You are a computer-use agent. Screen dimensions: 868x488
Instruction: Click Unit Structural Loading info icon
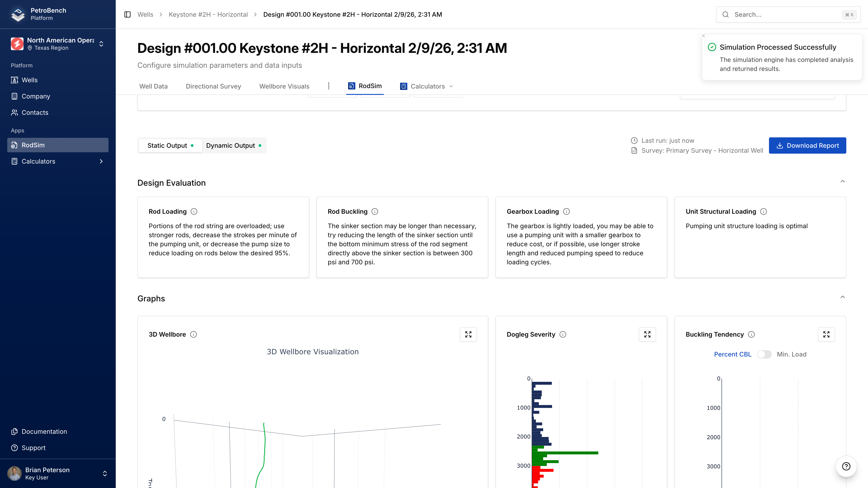(x=764, y=211)
